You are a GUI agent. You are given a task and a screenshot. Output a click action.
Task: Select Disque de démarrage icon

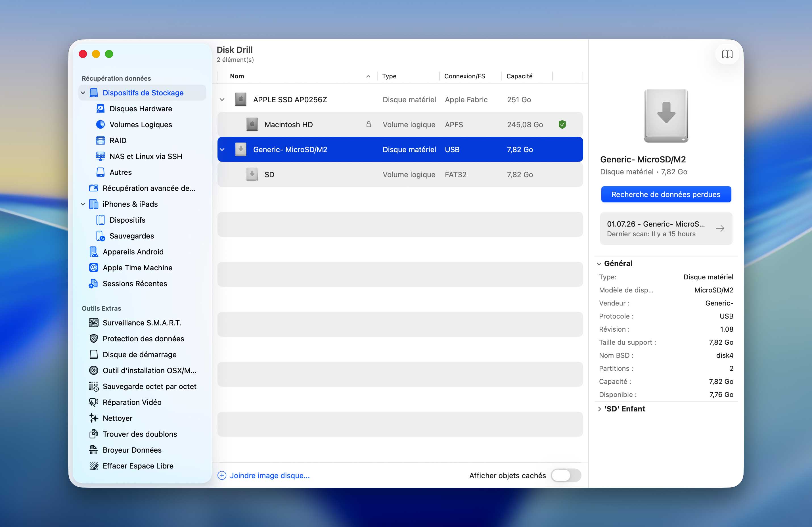coord(93,354)
